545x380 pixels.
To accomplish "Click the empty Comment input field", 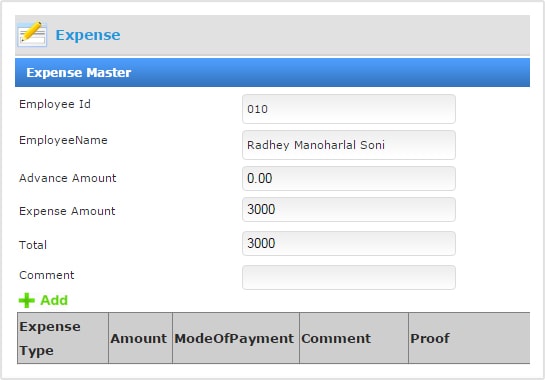I will tap(349, 277).
